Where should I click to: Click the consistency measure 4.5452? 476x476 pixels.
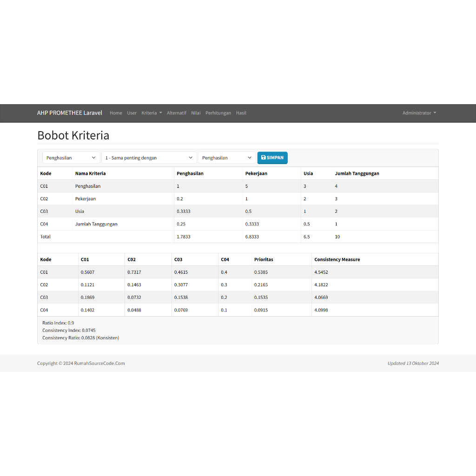click(x=321, y=272)
